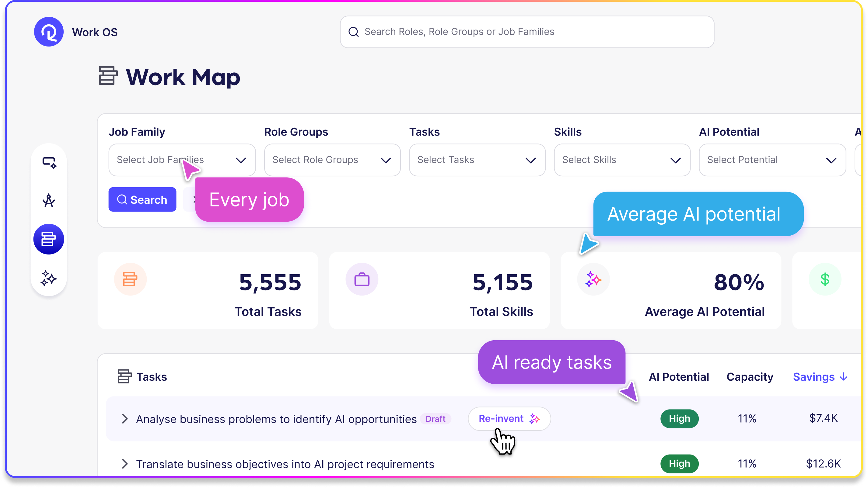Viewport: 868px width, 488px height.
Task: Open the AI sparkles sidebar icon
Action: (49, 278)
